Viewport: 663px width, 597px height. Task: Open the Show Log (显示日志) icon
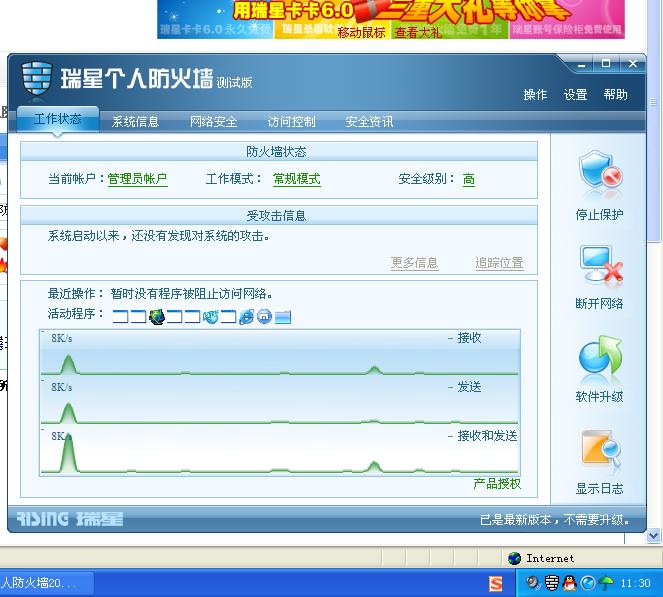(600, 449)
